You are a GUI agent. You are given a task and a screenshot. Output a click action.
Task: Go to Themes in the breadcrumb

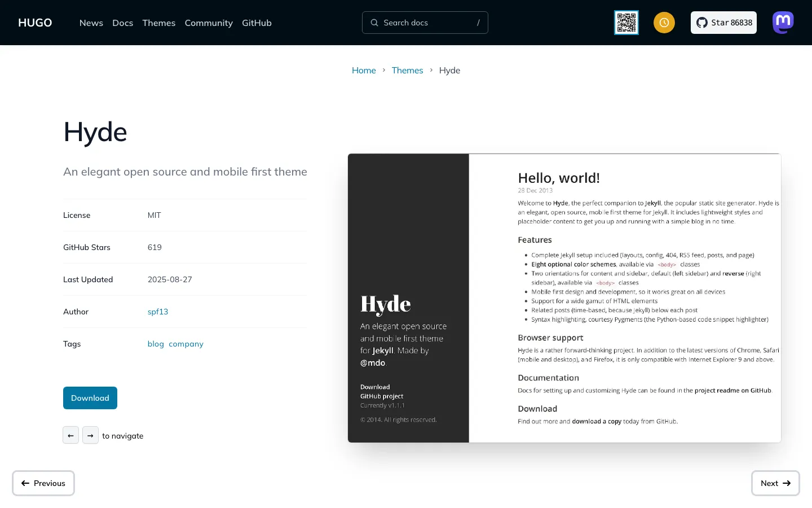point(407,71)
